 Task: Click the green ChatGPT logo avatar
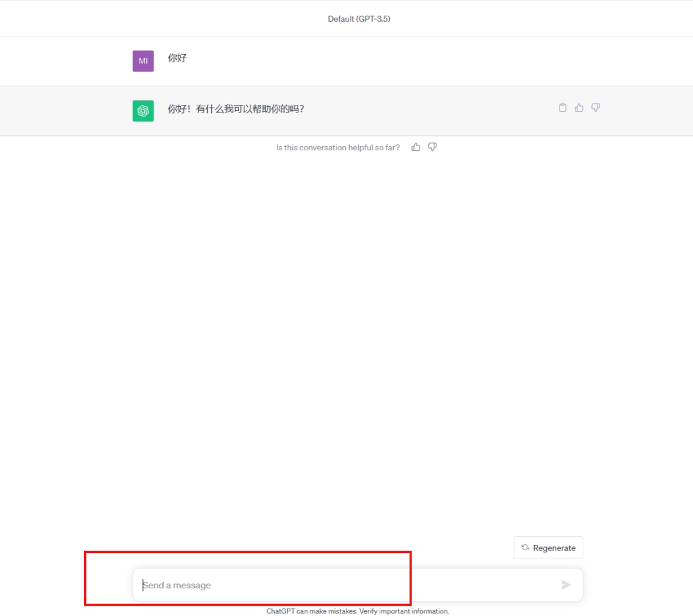(x=143, y=111)
